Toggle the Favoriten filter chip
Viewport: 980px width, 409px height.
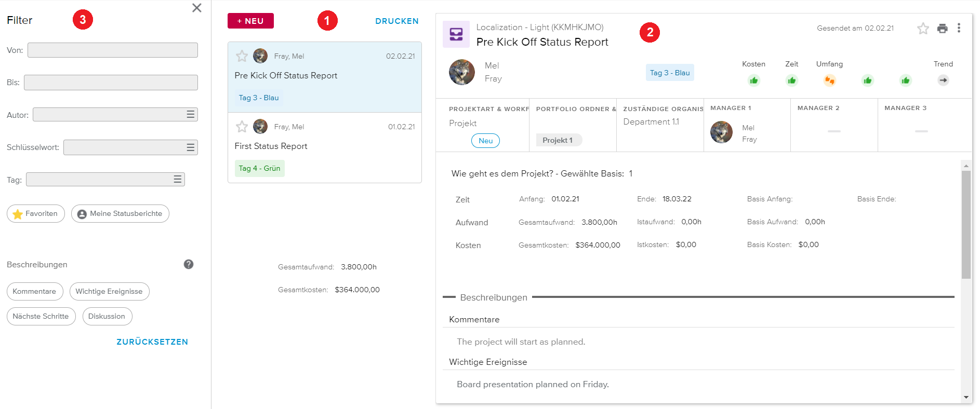click(36, 214)
